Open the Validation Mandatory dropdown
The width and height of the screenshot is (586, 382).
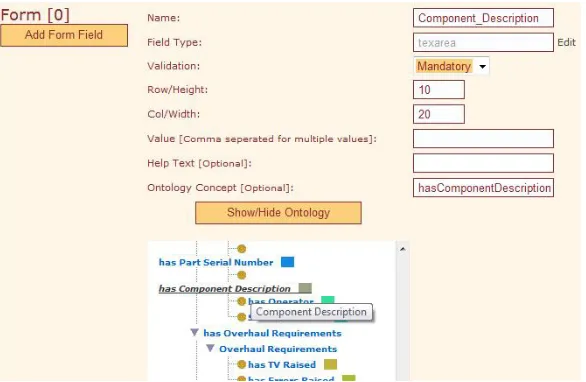(x=451, y=66)
